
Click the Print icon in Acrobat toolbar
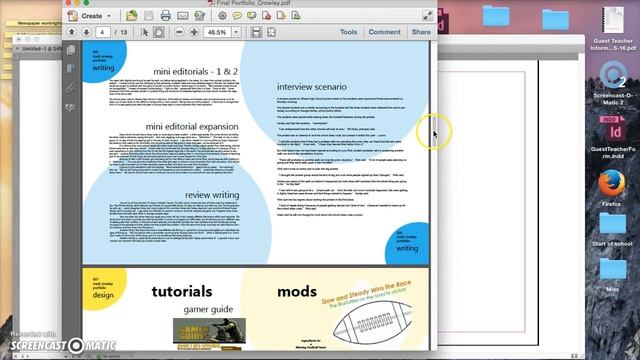(x=165, y=16)
